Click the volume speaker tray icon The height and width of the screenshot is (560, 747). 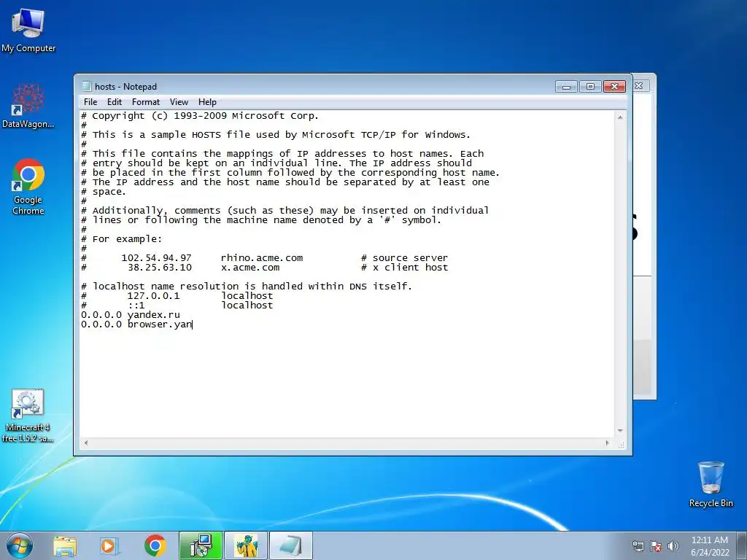673,546
